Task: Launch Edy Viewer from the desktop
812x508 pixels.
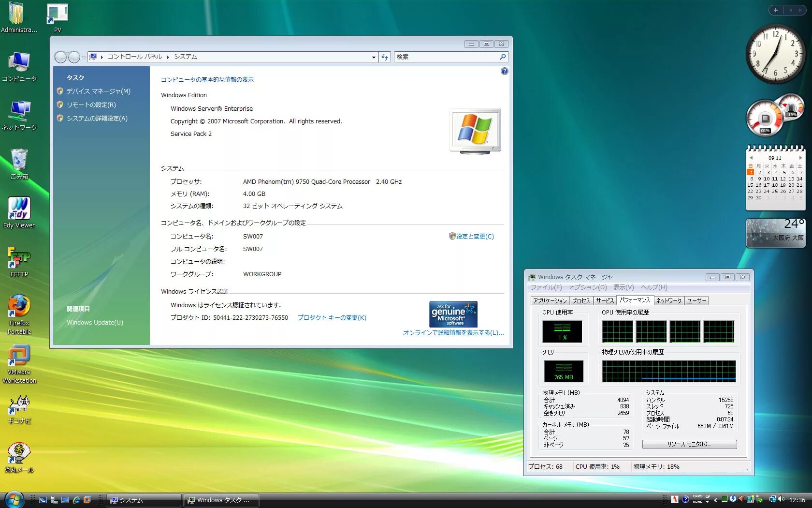Action: [x=19, y=213]
